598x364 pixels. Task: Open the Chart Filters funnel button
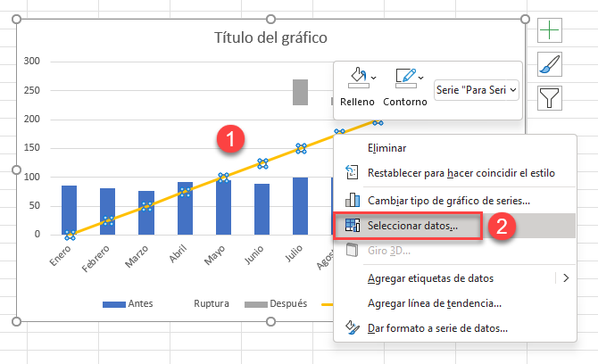pos(550,98)
